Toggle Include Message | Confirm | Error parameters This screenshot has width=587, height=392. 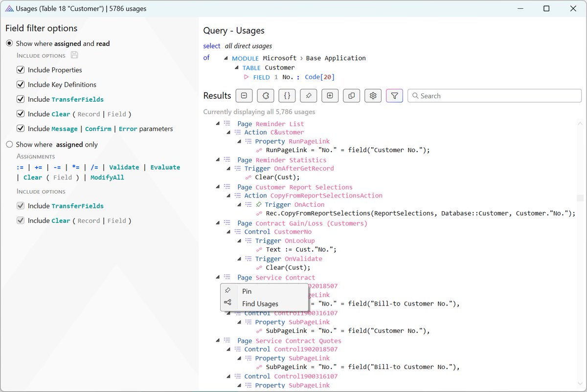[x=21, y=129]
